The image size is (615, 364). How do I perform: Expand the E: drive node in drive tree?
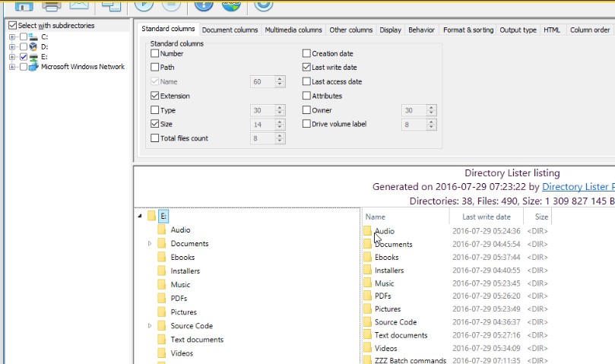[12, 57]
